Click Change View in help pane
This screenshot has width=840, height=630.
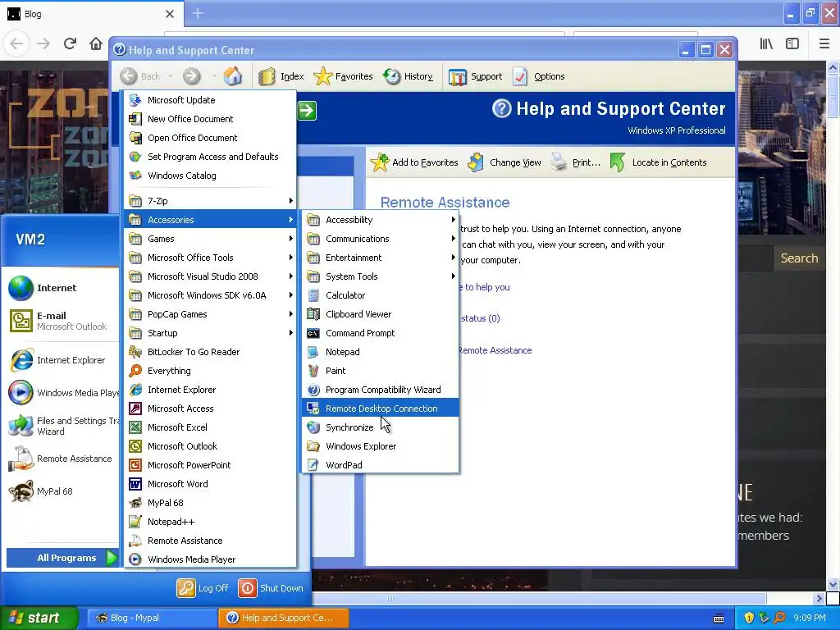click(504, 162)
